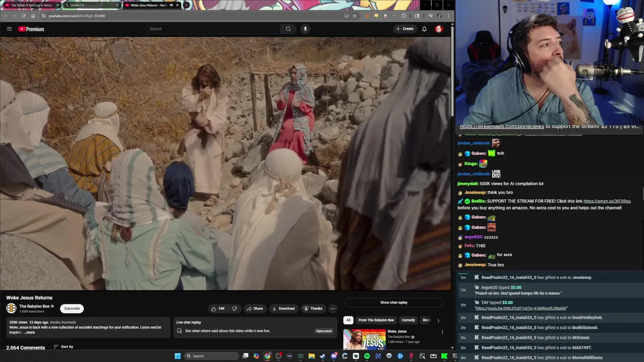
Task: Click the Share button
Action: coord(255,309)
